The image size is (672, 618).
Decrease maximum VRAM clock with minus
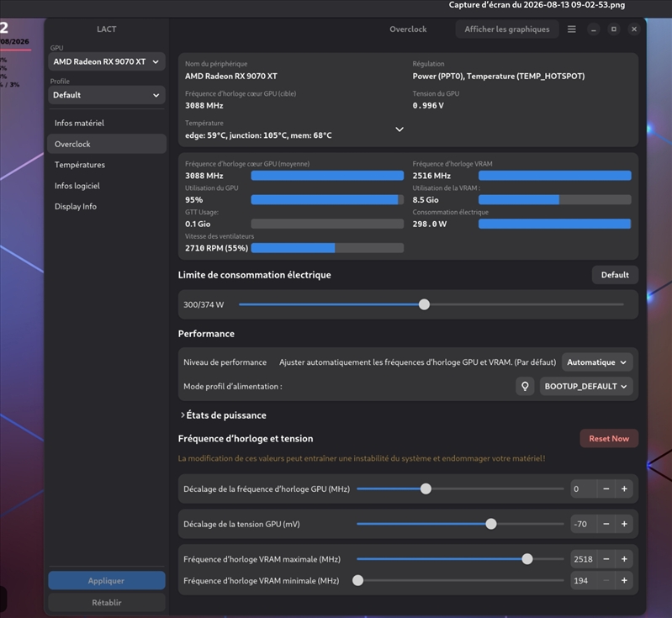tap(606, 559)
